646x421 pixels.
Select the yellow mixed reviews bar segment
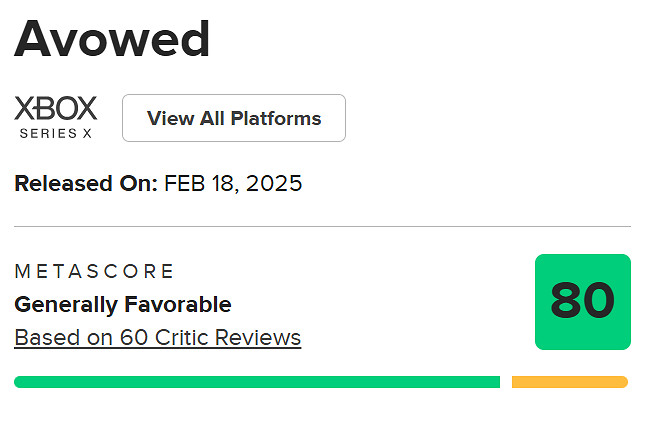569,382
